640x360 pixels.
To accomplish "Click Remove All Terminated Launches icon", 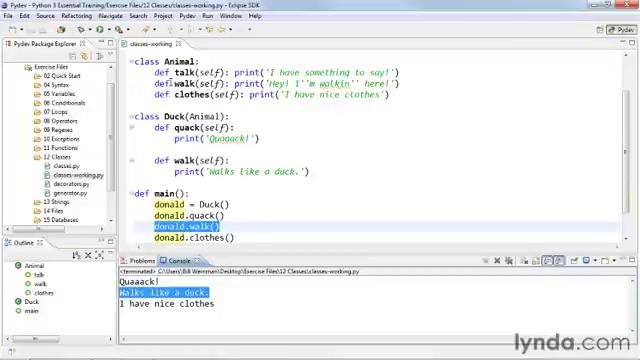I will pos(509,260).
